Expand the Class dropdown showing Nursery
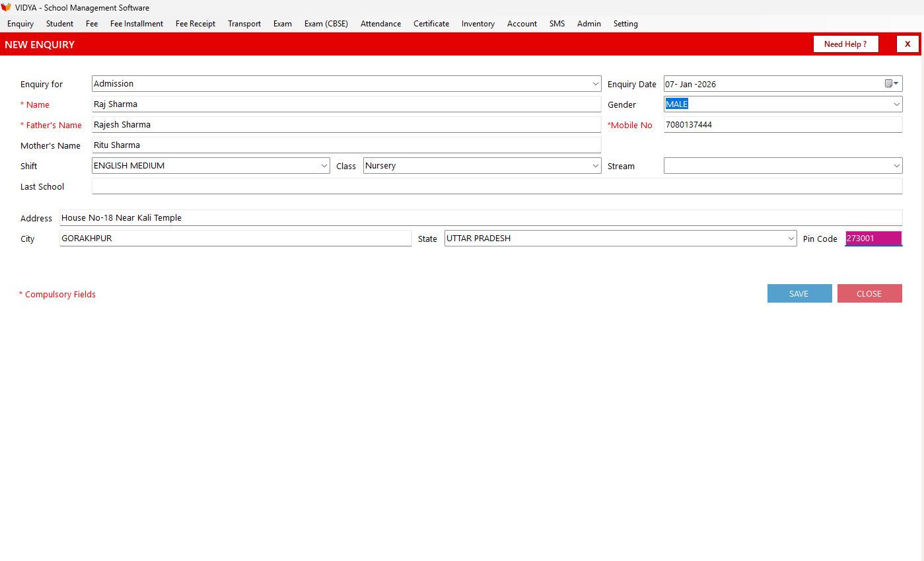The height and width of the screenshot is (561, 924). [595, 166]
